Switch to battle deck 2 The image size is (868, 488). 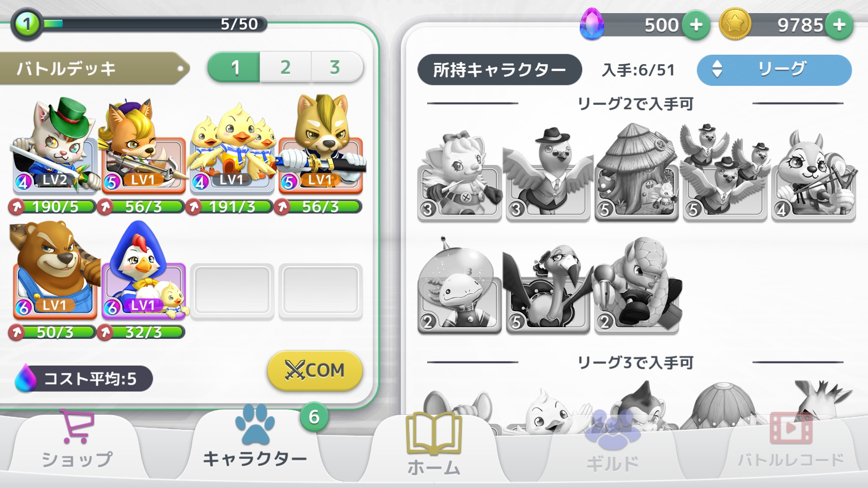pyautogui.click(x=285, y=67)
